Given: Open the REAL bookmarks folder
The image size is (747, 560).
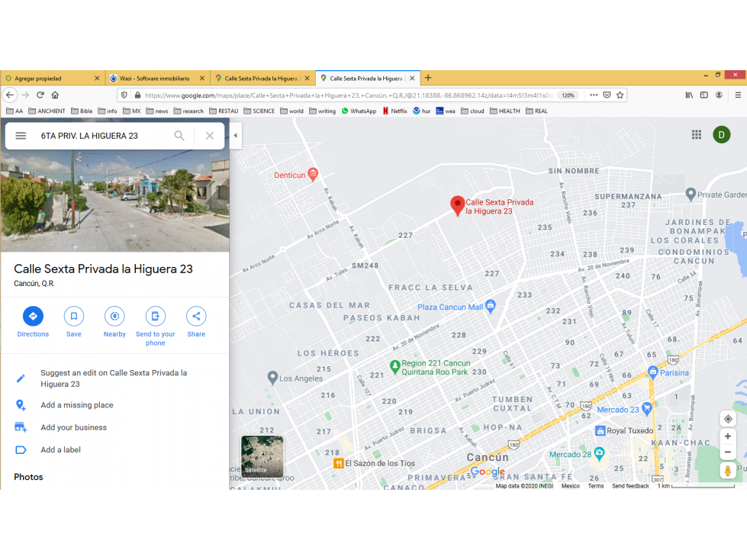Looking at the screenshot, I should coord(536,111).
